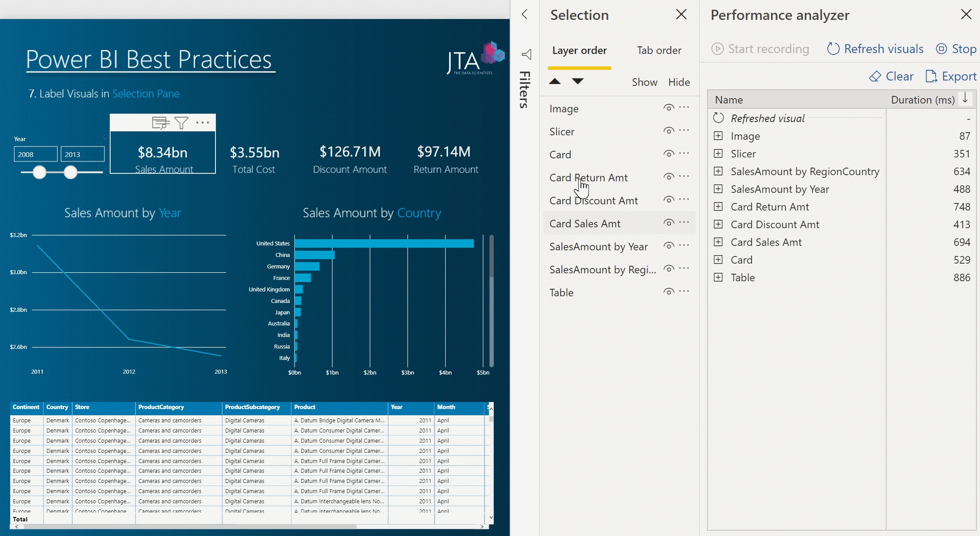Viewport: 980px width, 536px height.
Task: Hide Card Discount Amt via eye icon
Action: pos(669,200)
